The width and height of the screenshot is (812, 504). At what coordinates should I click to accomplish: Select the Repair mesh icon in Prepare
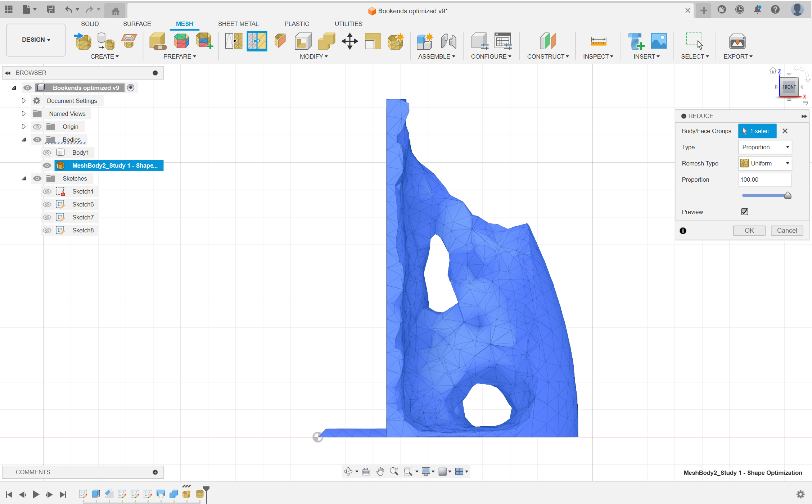[x=158, y=41]
